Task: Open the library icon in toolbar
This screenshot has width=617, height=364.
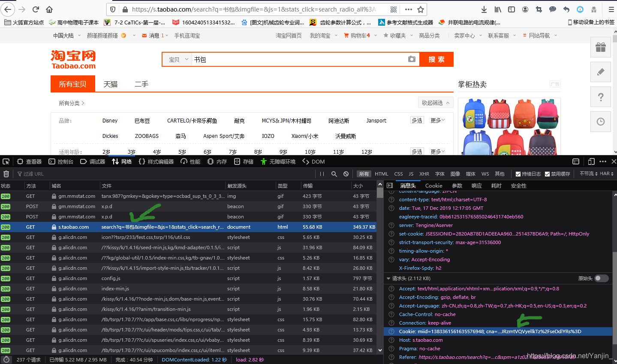Action: pos(498,9)
